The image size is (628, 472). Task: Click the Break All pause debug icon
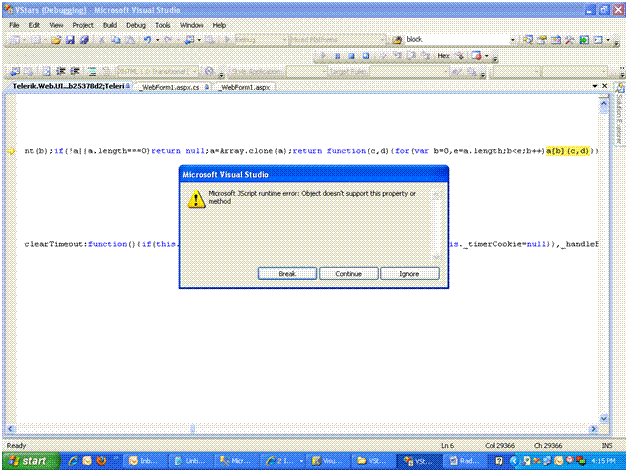click(x=337, y=56)
